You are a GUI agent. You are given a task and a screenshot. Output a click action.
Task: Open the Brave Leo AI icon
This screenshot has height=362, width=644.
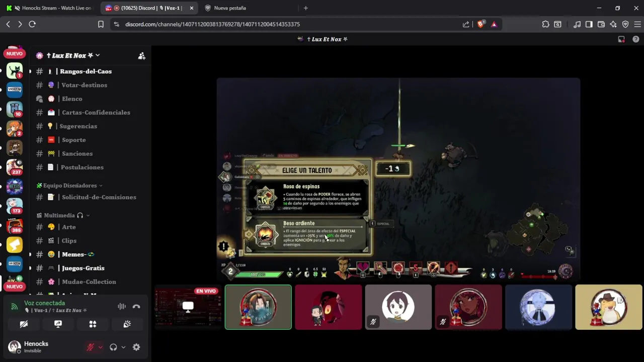pyautogui.click(x=613, y=24)
